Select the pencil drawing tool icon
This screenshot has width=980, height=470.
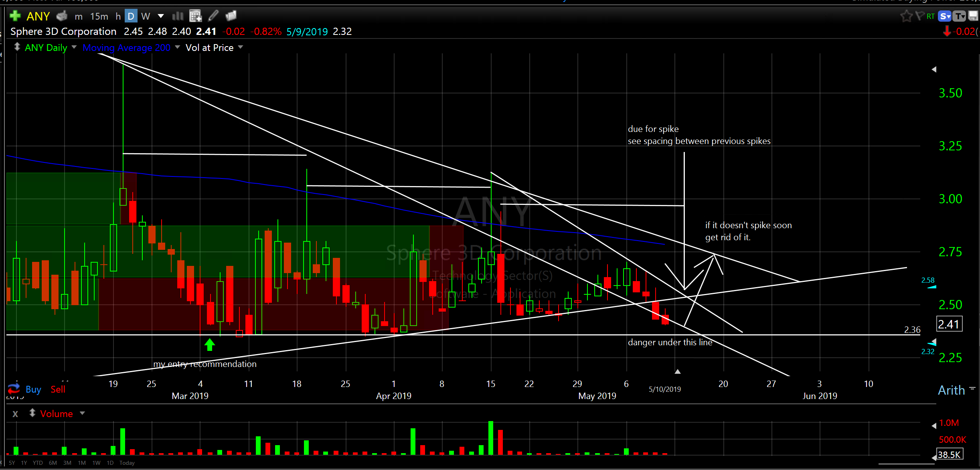click(x=213, y=16)
